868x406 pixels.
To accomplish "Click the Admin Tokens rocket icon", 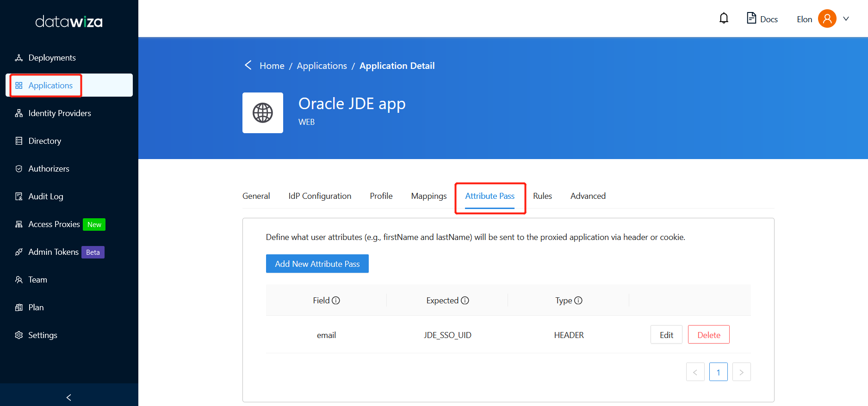I will [x=19, y=252].
